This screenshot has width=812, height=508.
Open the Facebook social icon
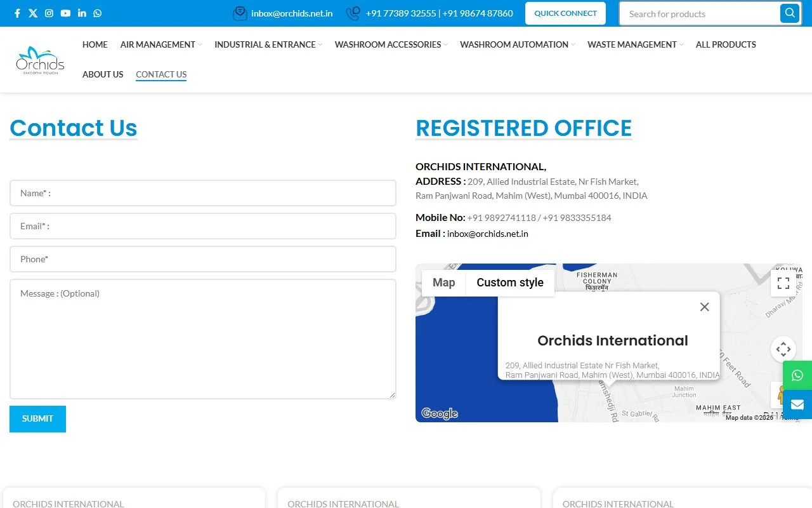[x=17, y=13]
